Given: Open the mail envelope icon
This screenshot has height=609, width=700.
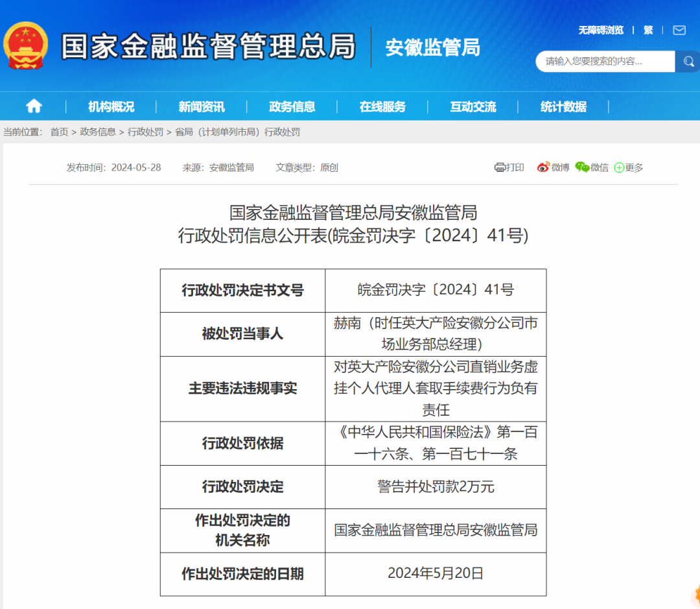Looking at the screenshot, I should [x=679, y=30].
